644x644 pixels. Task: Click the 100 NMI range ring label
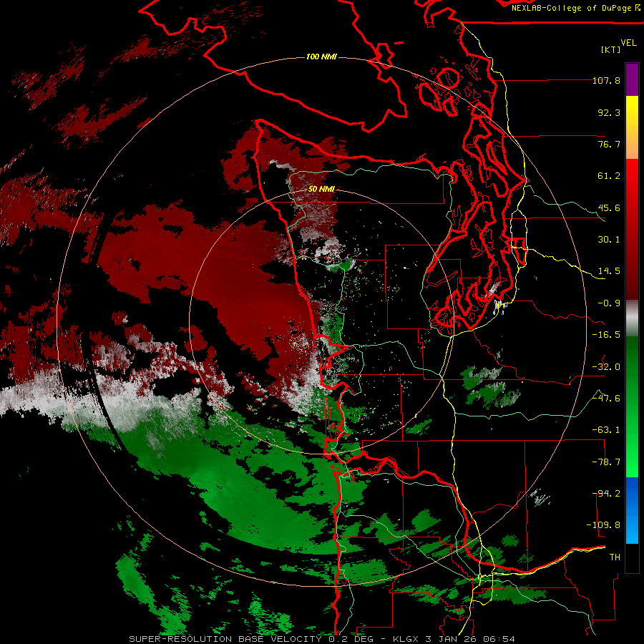coord(321,57)
